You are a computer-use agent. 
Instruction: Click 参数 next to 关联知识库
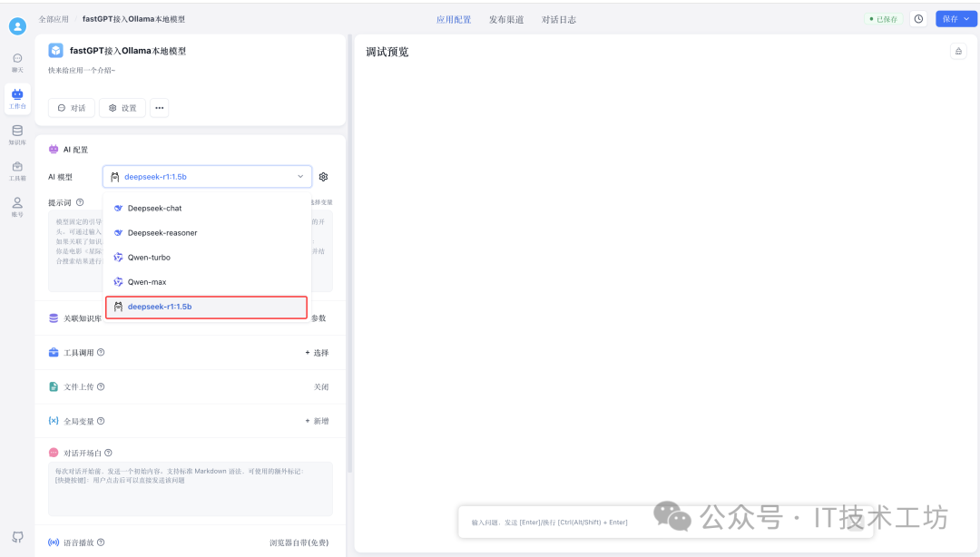[318, 318]
